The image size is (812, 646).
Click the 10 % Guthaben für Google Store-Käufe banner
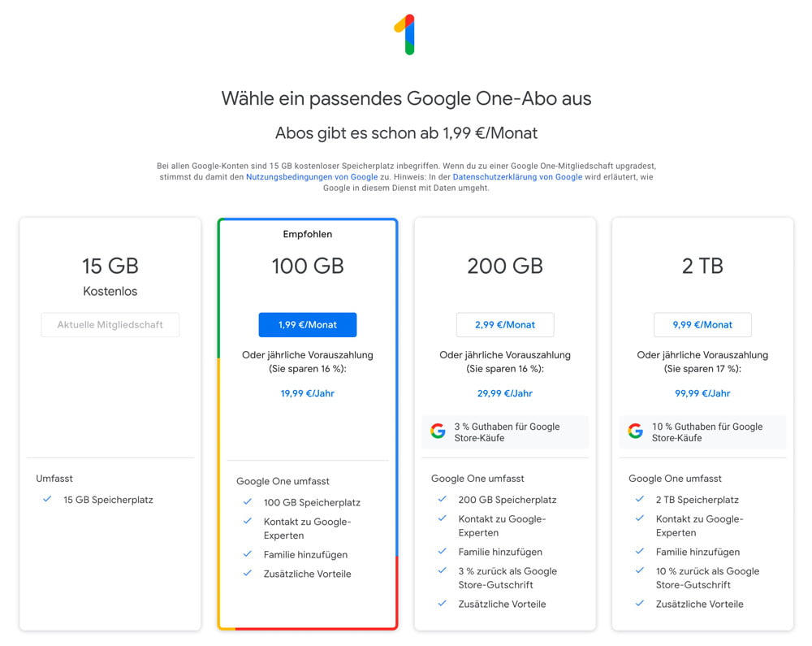(x=702, y=432)
